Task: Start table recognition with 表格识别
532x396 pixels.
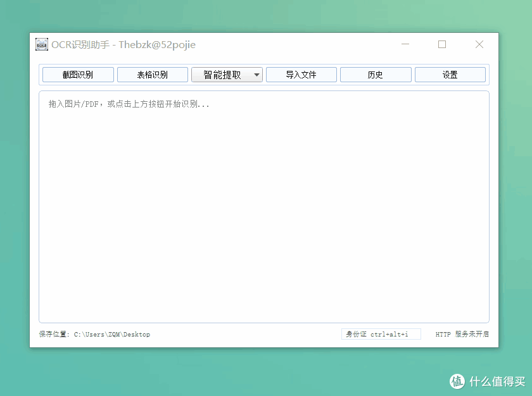Action: [x=153, y=75]
